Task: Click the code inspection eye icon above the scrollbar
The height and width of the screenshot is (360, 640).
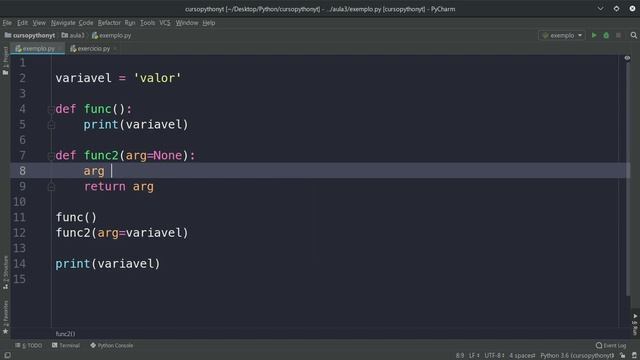Action: coord(627,58)
